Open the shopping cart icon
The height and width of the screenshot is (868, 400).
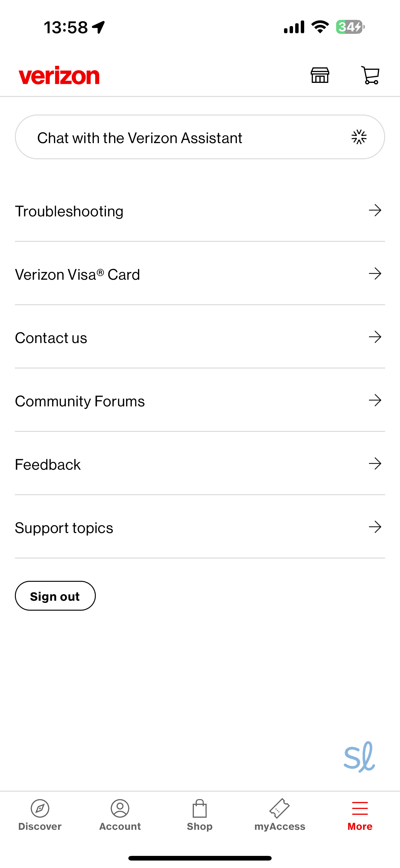click(x=370, y=75)
